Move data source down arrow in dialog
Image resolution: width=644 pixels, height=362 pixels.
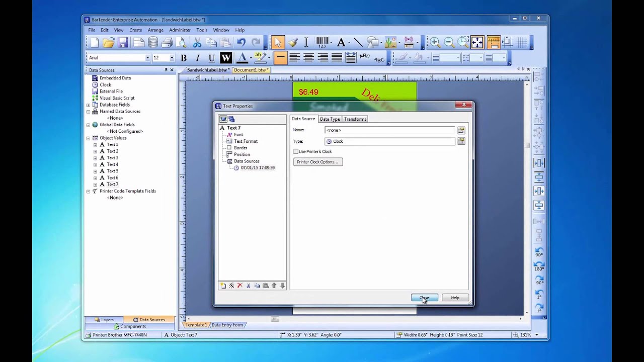click(282, 286)
